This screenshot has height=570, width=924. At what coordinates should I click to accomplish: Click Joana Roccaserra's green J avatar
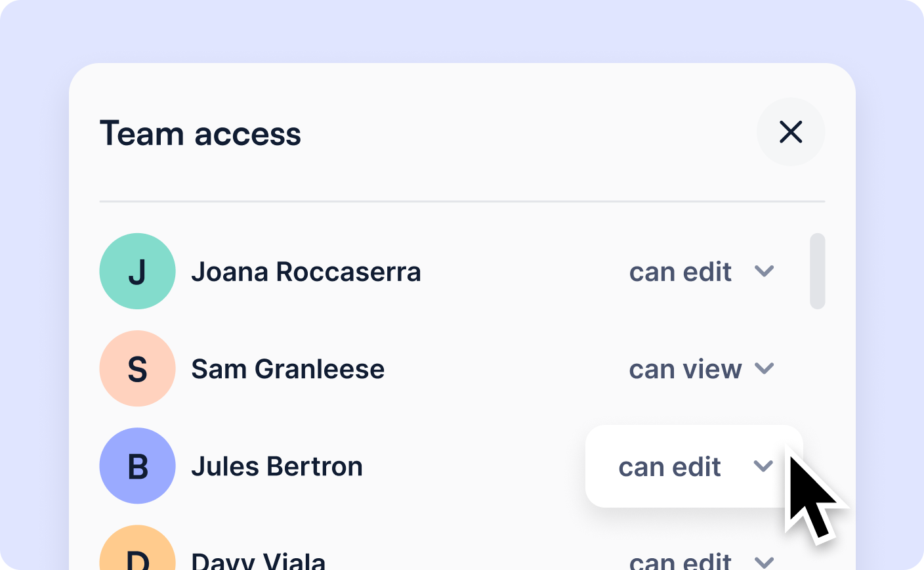tap(137, 271)
